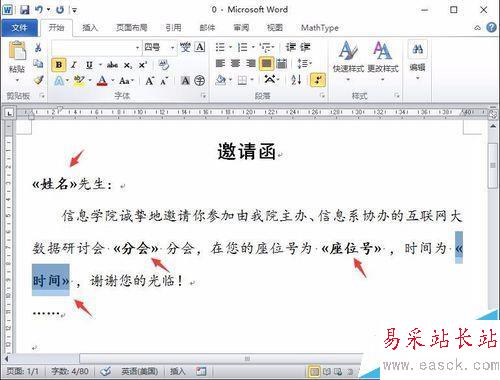
Task: Toggle underline formatting
Action: (89, 65)
